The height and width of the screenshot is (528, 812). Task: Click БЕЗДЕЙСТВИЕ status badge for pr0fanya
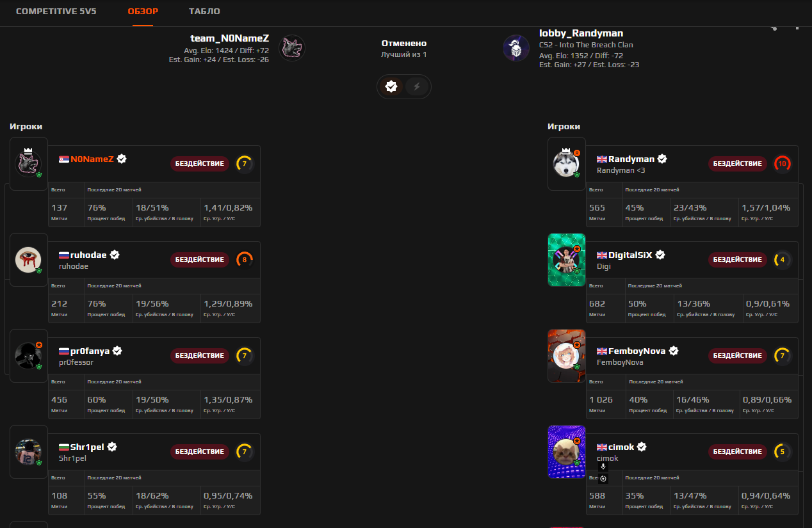tap(200, 356)
